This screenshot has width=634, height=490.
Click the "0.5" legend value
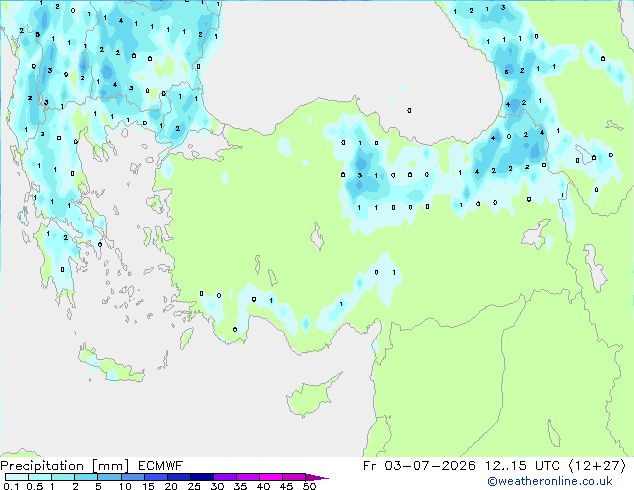[34, 486]
